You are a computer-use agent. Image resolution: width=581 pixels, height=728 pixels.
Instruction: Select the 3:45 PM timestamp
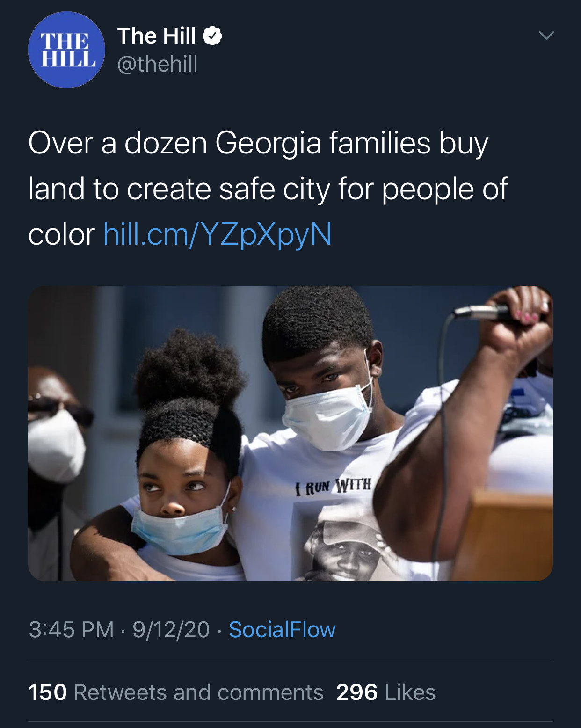click(x=72, y=630)
